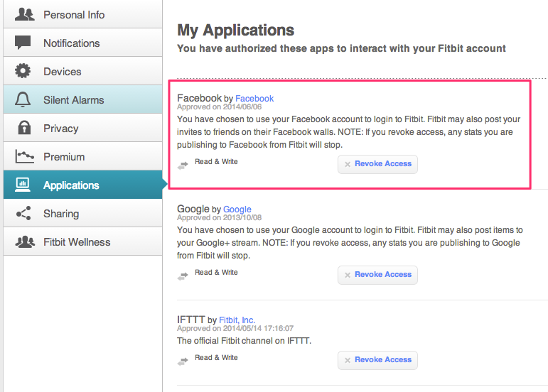
Task: Open the Facebook developer link
Action: click(254, 99)
